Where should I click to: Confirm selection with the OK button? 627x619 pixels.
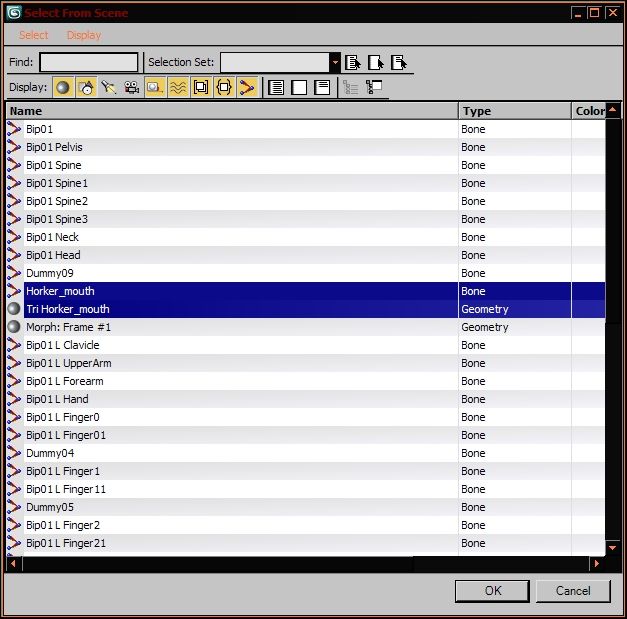[492, 591]
